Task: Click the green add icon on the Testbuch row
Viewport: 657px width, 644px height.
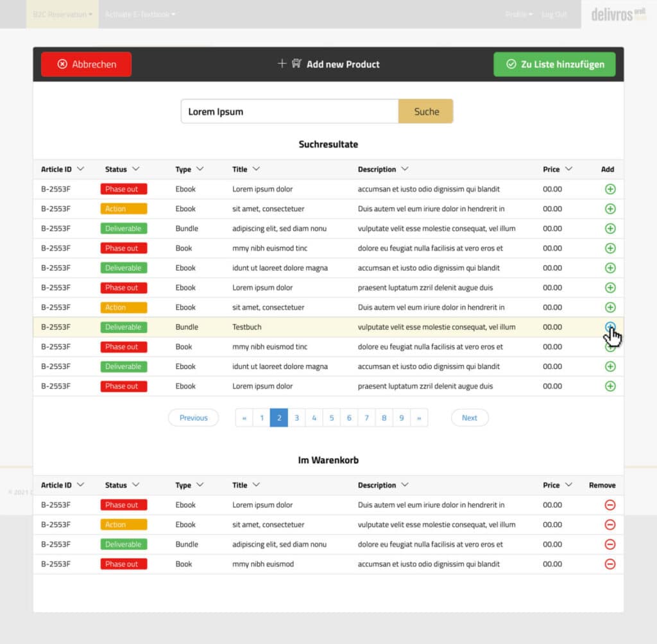Action: (x=610, y=326)
